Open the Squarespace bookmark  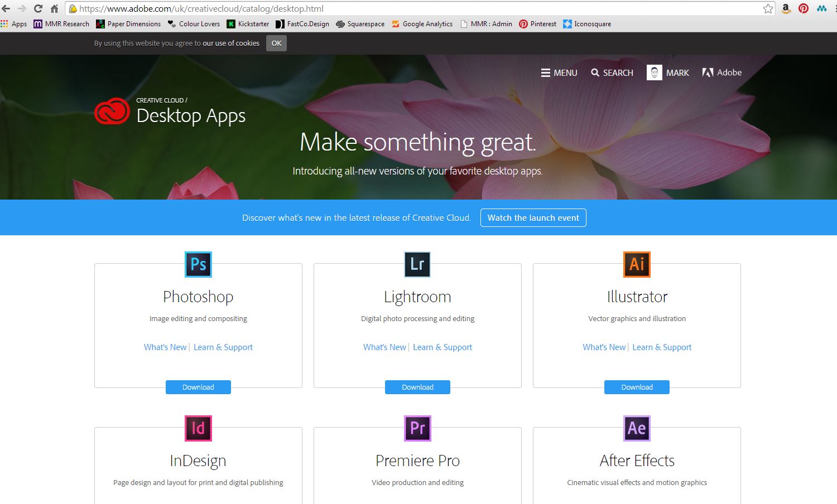pyautogui.click(x=360, y=24)
